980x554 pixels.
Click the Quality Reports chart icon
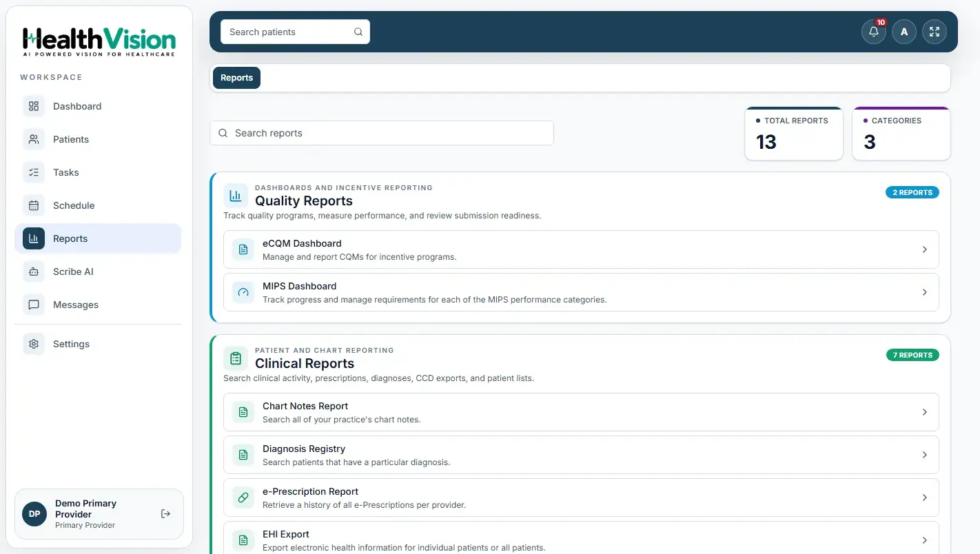[x=236, y=196]
